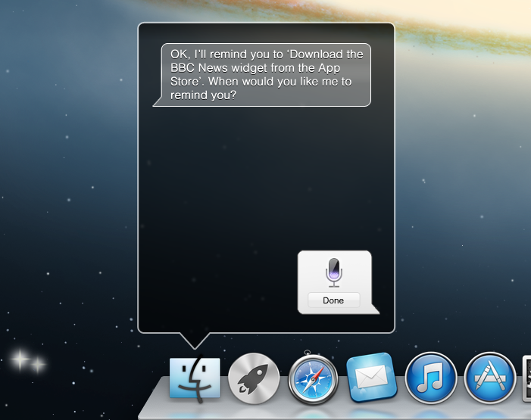
Task: Click the Done button under microphone
Action: (333, 300)
